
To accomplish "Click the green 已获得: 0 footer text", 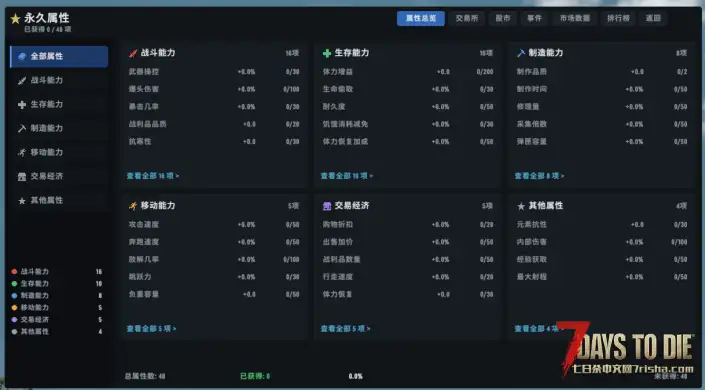I will pyautogui.click(x=255, y=376).
